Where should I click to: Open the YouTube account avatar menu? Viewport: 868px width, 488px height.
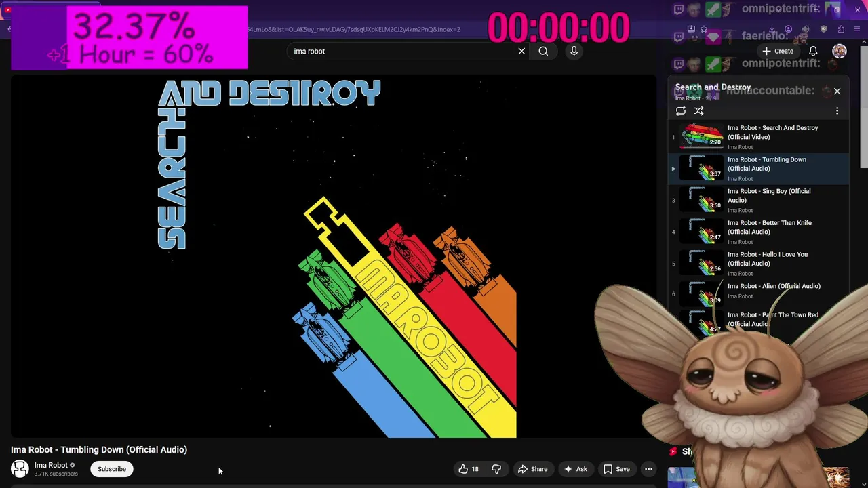coord(840,51)
